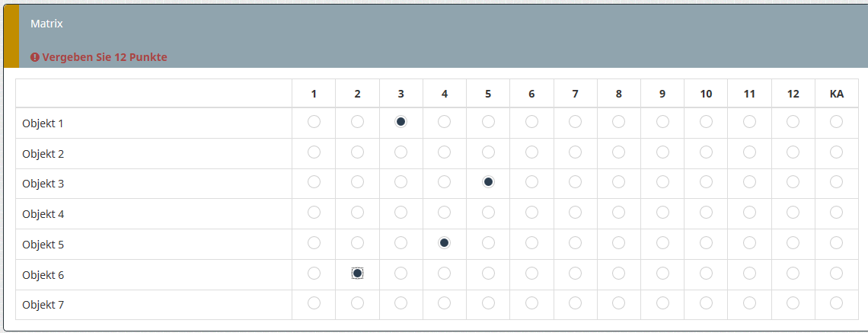
Task: Click the Matrix question title
Action: [46, 24]
